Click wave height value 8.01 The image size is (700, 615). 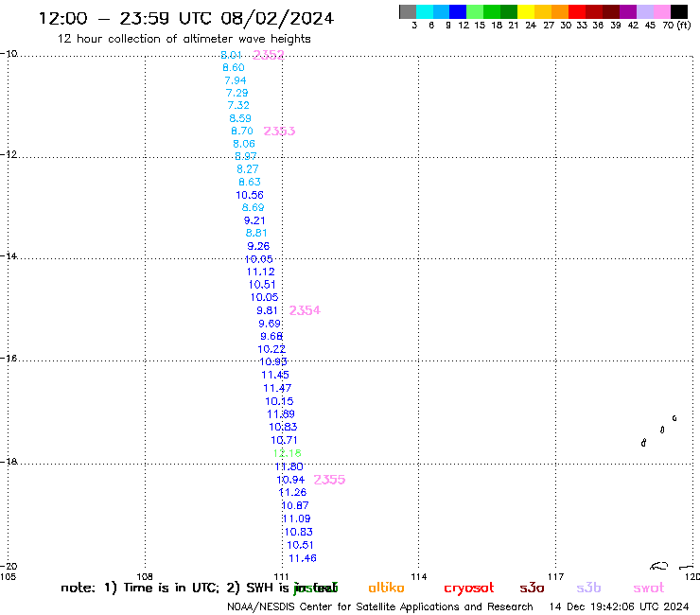(231, 55)
